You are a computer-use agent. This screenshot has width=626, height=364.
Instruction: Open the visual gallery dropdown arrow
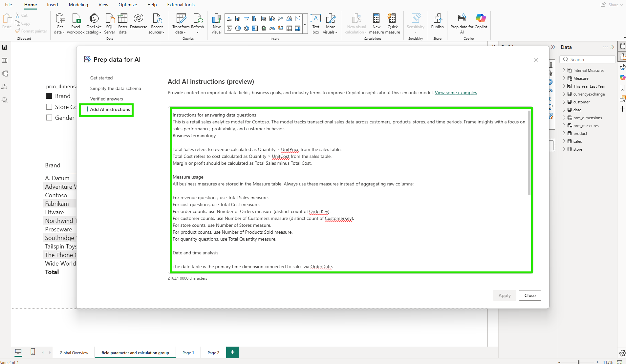point(305,24)
